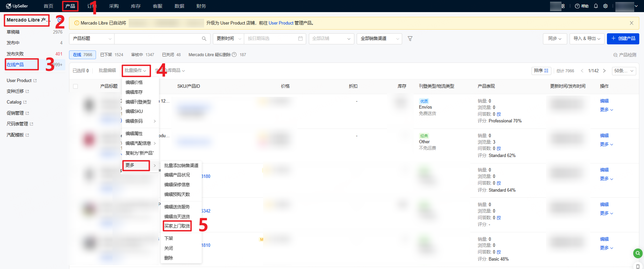Image resolution: width=644 pixels, height=269 pixels.
Task: Click the search magnifier icon
Action: tap(204, 39)
